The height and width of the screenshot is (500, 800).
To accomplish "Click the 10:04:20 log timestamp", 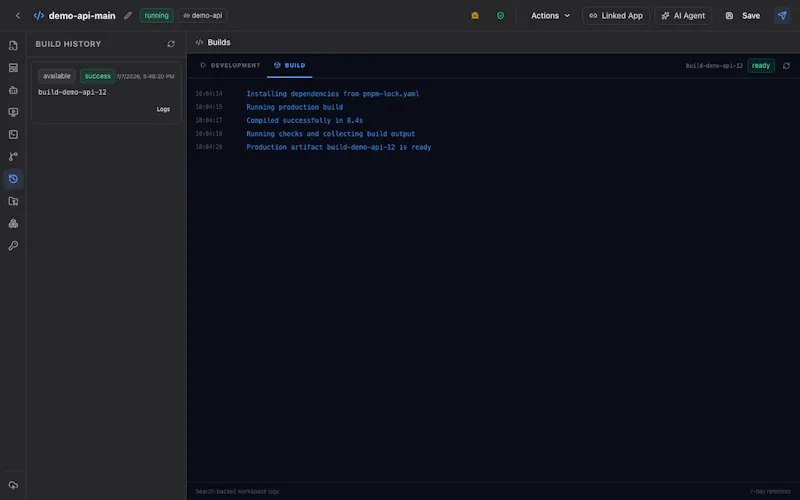I will click(x=209, y=147).
